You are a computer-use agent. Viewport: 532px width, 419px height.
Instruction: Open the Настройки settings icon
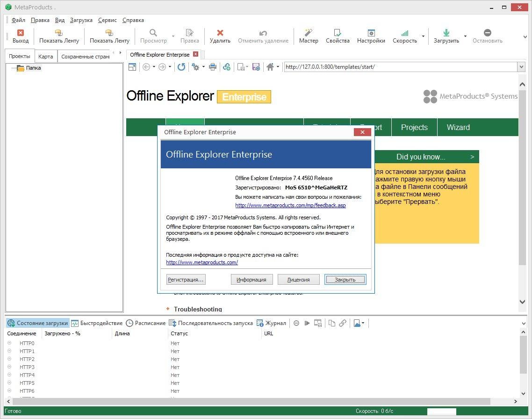(x=371, y=33)
